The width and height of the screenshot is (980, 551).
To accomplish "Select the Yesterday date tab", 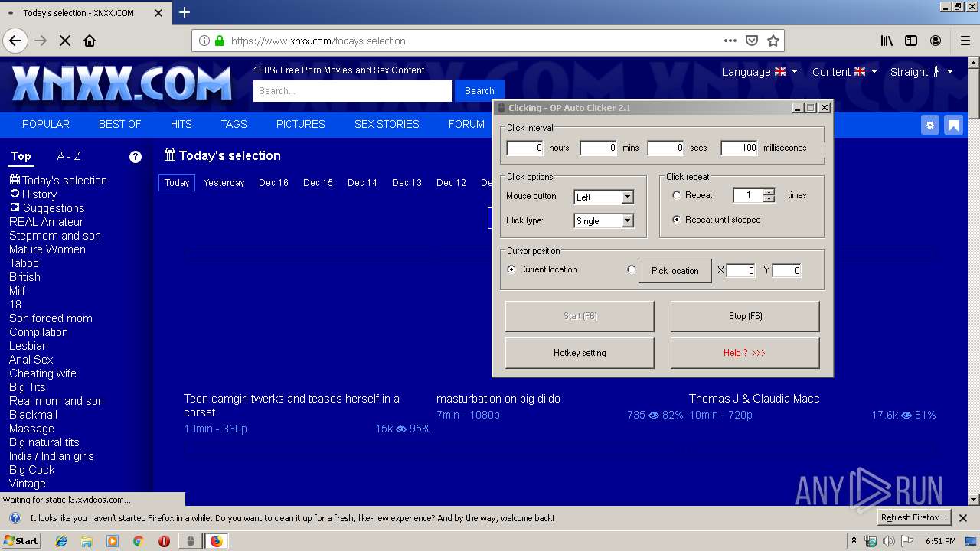I will (x=224, y=183).
